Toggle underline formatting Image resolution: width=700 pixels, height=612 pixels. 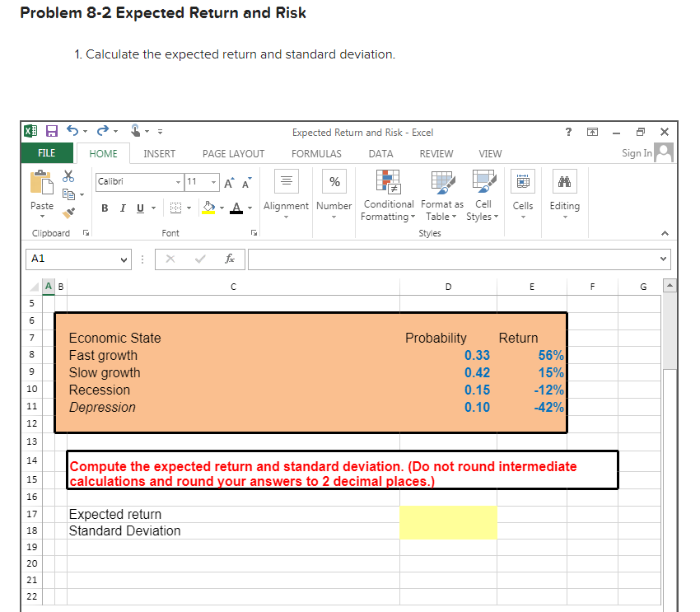tap(139, 208)
